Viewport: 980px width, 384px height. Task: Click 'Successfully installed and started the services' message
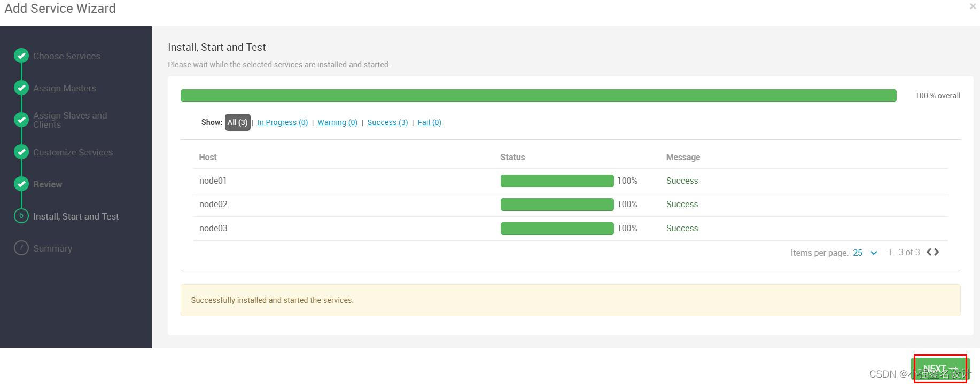pos(272,300)
